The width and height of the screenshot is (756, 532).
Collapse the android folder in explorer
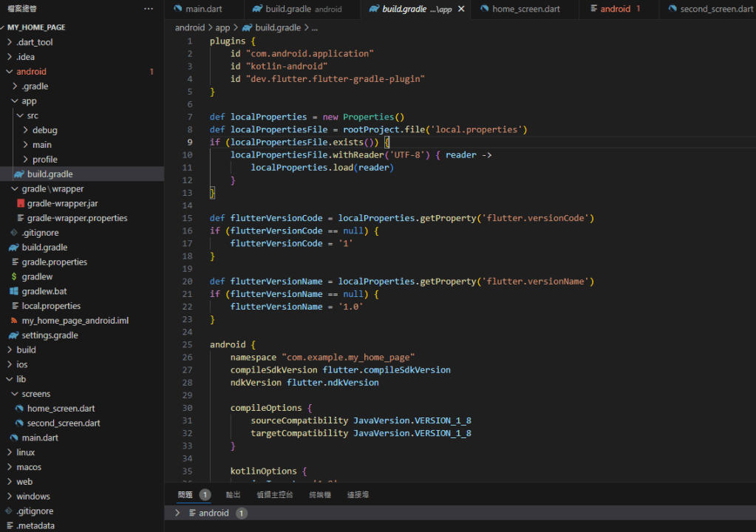(31, 72)
